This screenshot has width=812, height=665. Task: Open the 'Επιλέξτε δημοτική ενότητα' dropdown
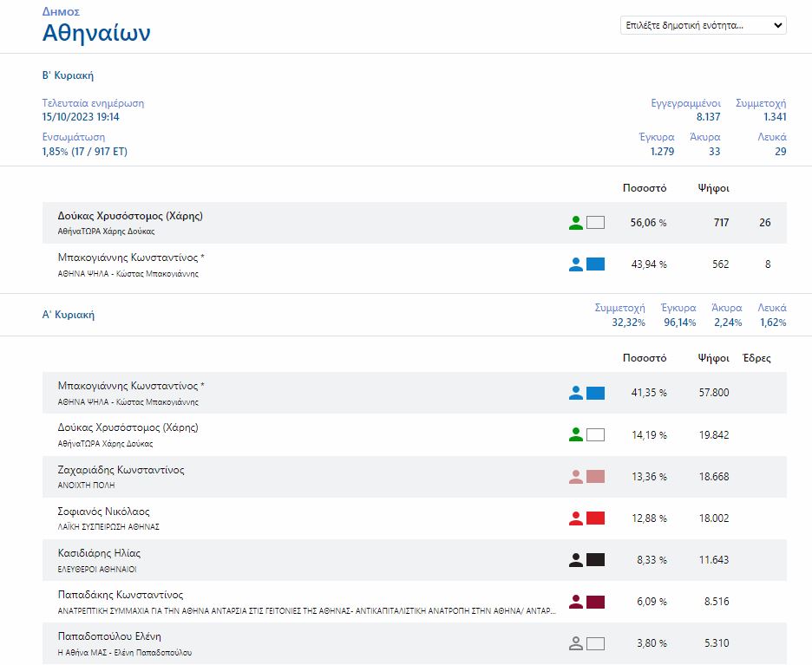coord(703,25)
